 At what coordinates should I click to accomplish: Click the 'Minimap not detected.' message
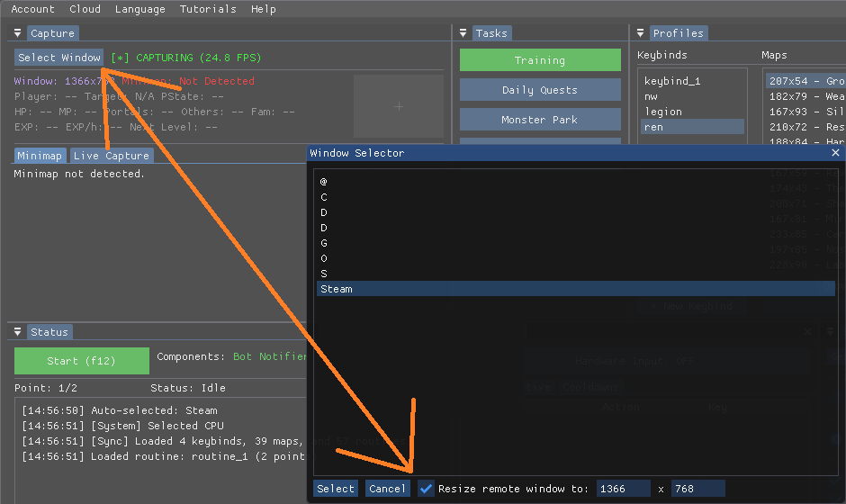(x=79, y=174)
